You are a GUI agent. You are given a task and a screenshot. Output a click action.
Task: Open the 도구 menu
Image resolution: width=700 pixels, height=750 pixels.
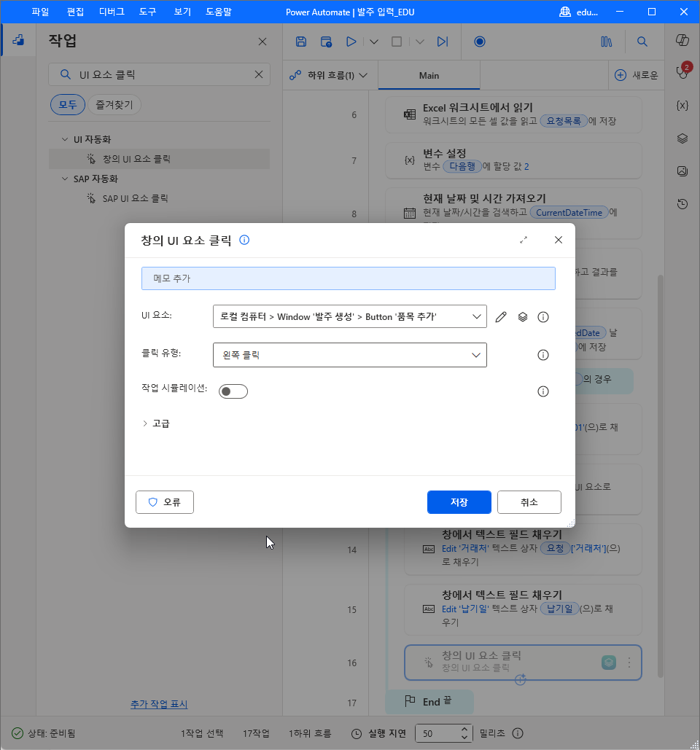point(148,12)
